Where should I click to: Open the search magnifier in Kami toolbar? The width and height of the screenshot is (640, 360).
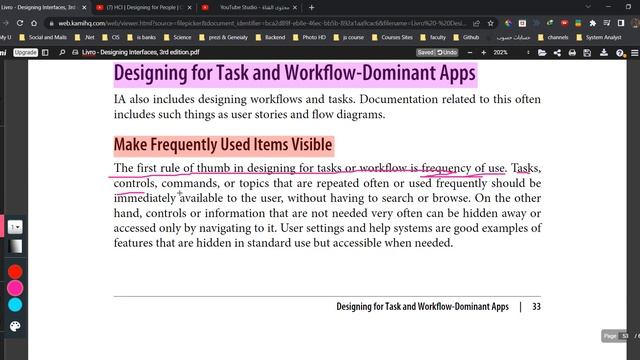(62, 53)
